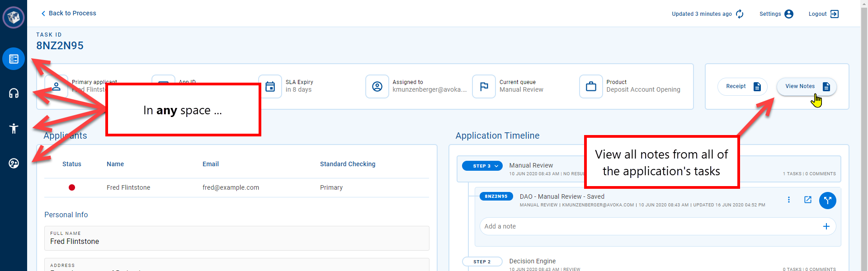Open external link icon for task 8NZ2N95

(x=808, y=200)
